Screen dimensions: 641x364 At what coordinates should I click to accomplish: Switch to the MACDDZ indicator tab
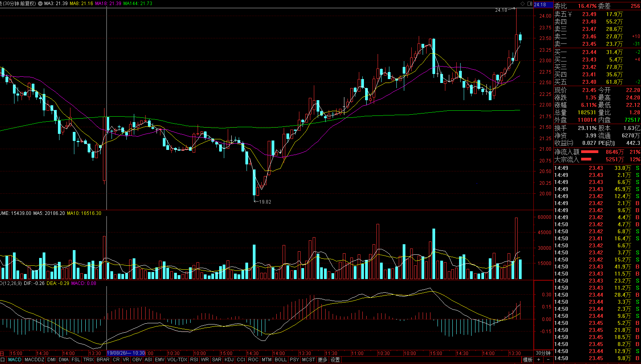click(34, 360)
